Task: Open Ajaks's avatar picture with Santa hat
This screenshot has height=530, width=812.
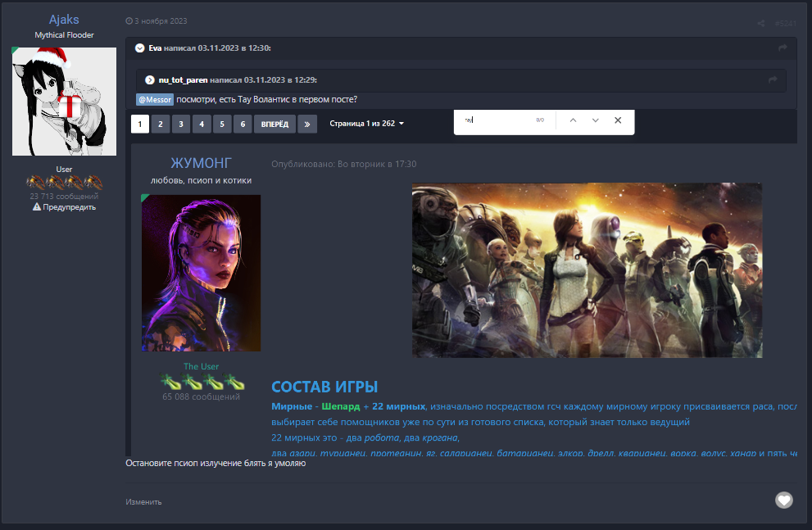Action: click(64, 101)
